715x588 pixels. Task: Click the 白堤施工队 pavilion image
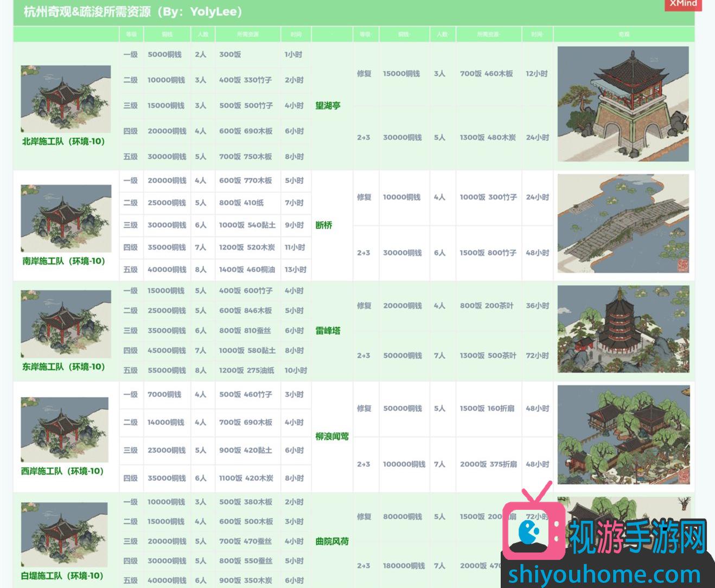(65, 534)
